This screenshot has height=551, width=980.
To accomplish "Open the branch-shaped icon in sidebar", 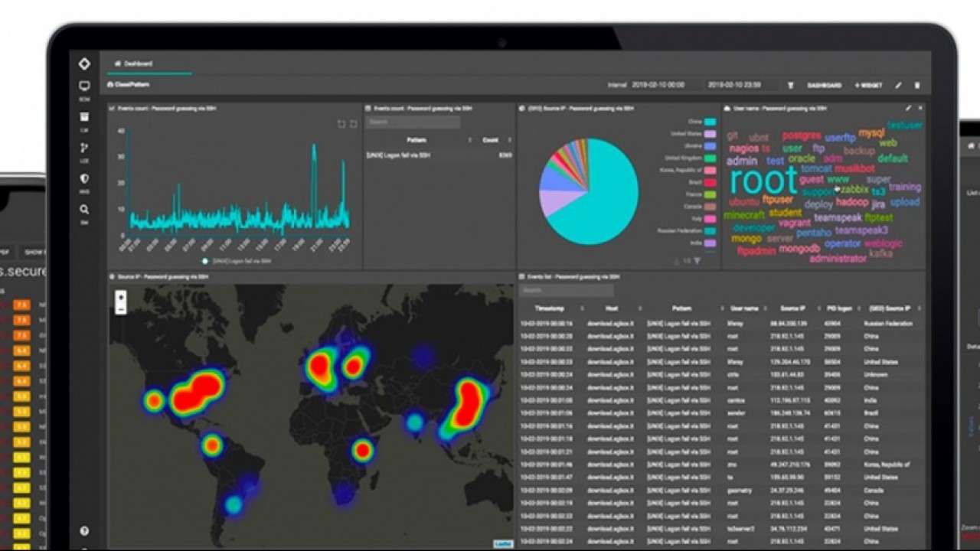I will coord(84,148).
